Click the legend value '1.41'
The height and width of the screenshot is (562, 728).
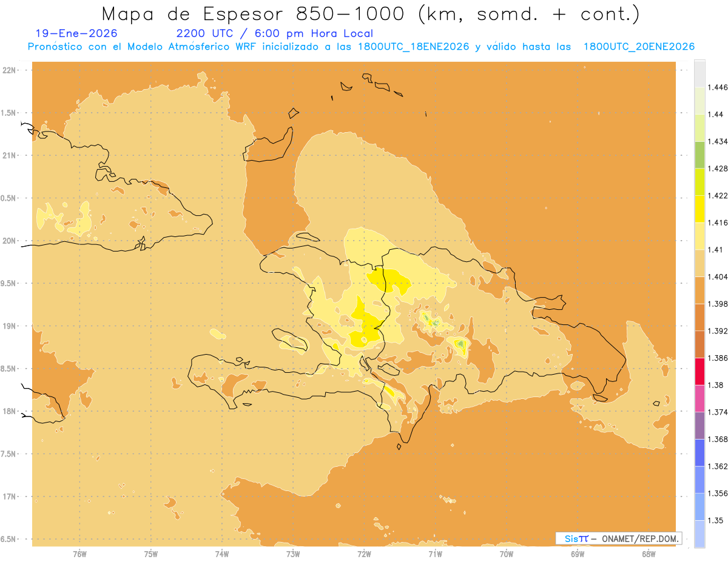tap(716, 250)
